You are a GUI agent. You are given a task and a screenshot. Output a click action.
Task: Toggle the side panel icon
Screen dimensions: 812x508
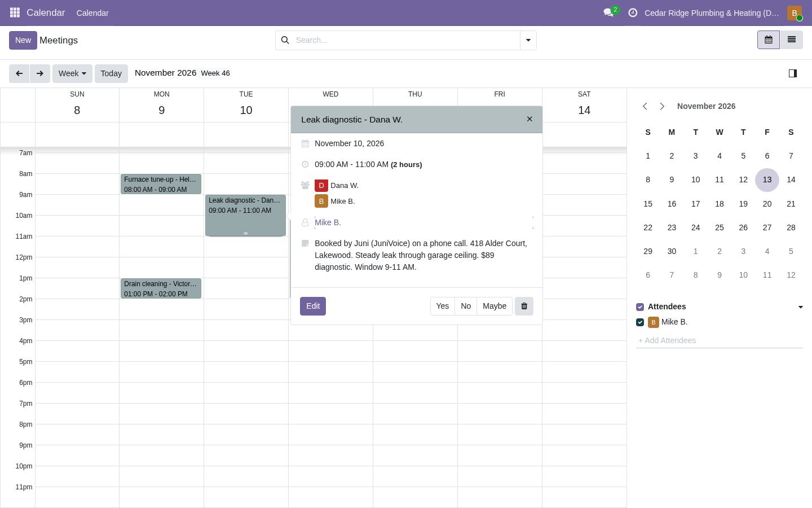coord(792,73)
